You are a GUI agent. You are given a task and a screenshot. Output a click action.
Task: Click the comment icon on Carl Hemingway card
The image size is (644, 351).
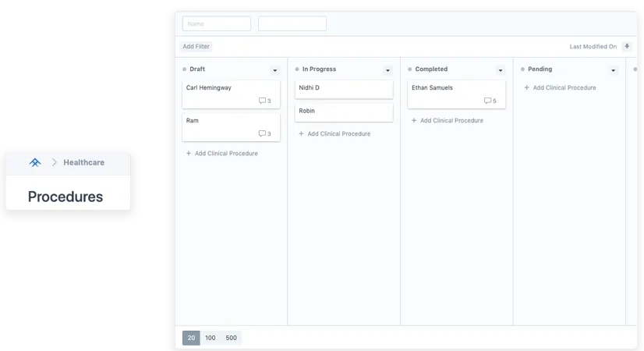[262, 101]
